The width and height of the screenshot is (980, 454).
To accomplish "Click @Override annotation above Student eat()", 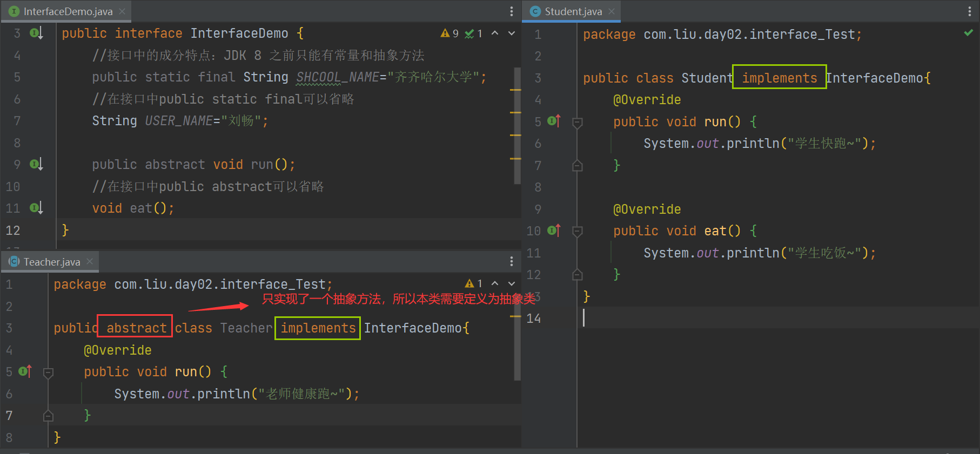I will tap(647, 209).
